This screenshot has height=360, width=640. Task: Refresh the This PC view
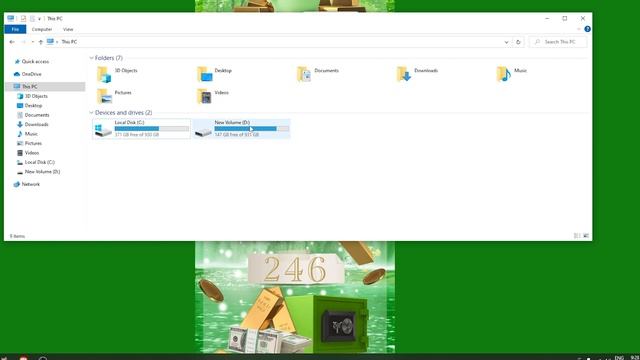[x=518, y=42]
